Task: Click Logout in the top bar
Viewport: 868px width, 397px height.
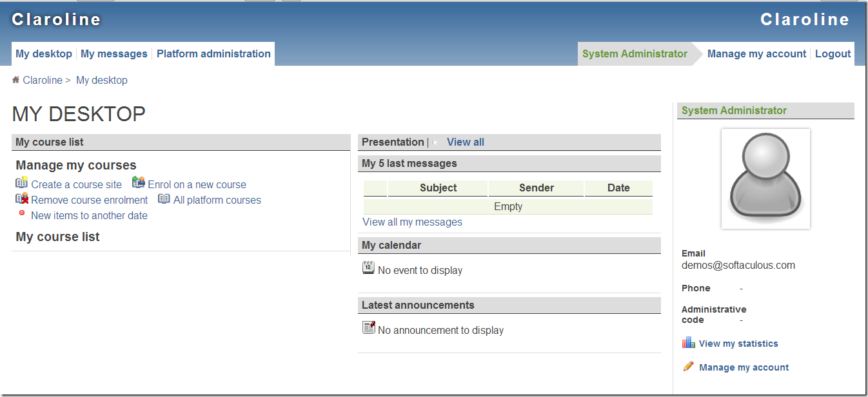Action: (833, 54)
